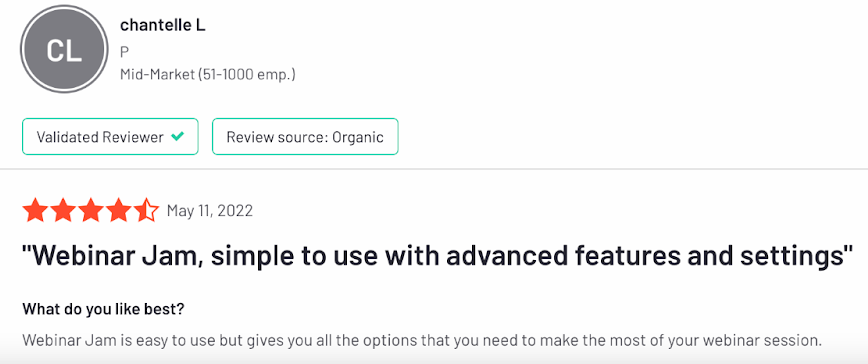Click the second orange rating star
The image size is (868, 364).
pyautogui.click(x=63, y=211)
